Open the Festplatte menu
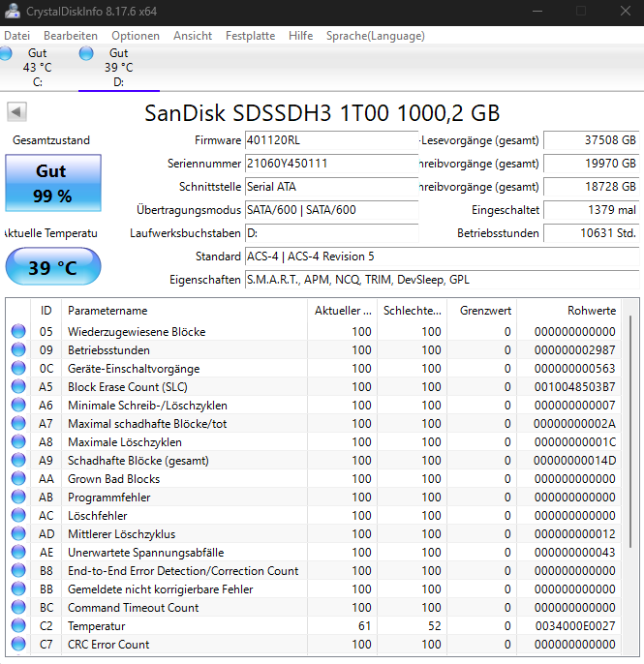The height and width of the screenshot is (664, 644). (x=250, y=36)
